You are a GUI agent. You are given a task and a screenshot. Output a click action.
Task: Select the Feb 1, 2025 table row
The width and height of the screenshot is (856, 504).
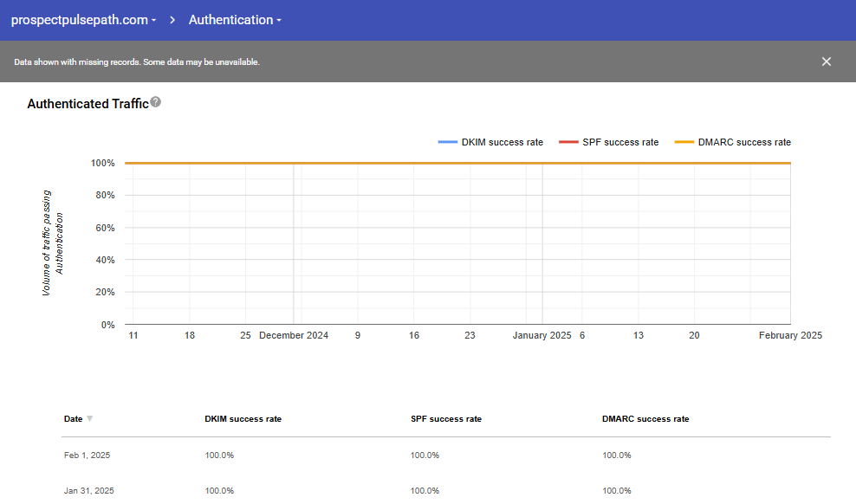(x=87, y=456)
